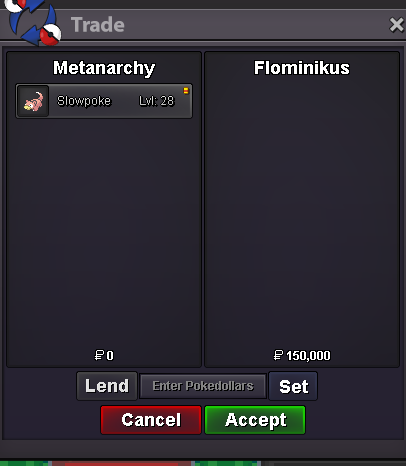Select the Slowpoke name in trade slot
Viewport: 406px width, 466px height.
pos(84,101)
